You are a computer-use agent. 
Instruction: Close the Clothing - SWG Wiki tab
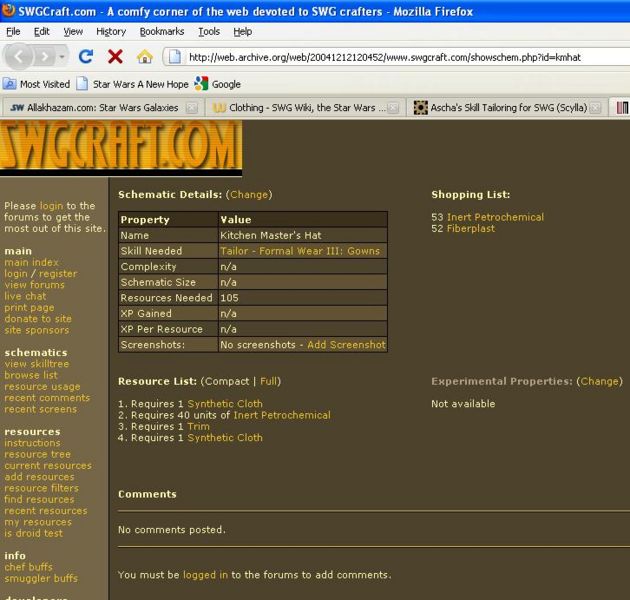click(x=393, y=107)
